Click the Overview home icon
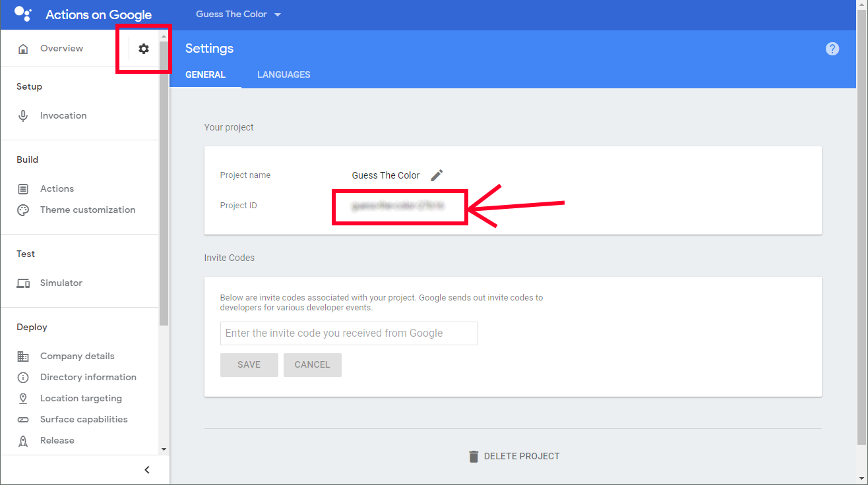The width and height of the screenshot is (868, 485). tap(23, 49)
